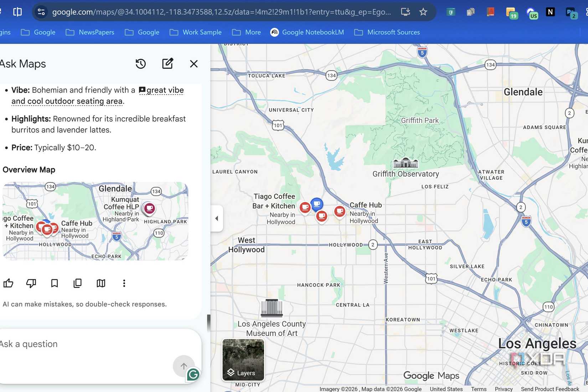This screenshot has width=588, height=392.
Task: Give the response a thumbs down
Action: [x=31, y=283]
